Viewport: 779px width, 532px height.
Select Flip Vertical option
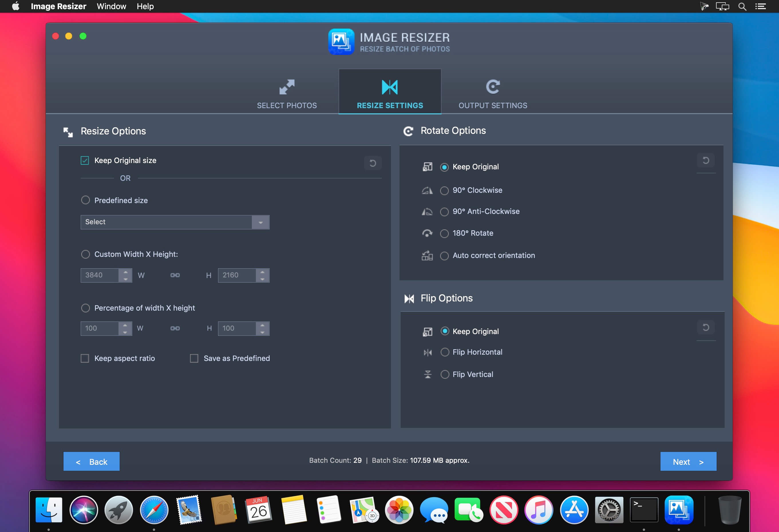click(x=445, y=374)
